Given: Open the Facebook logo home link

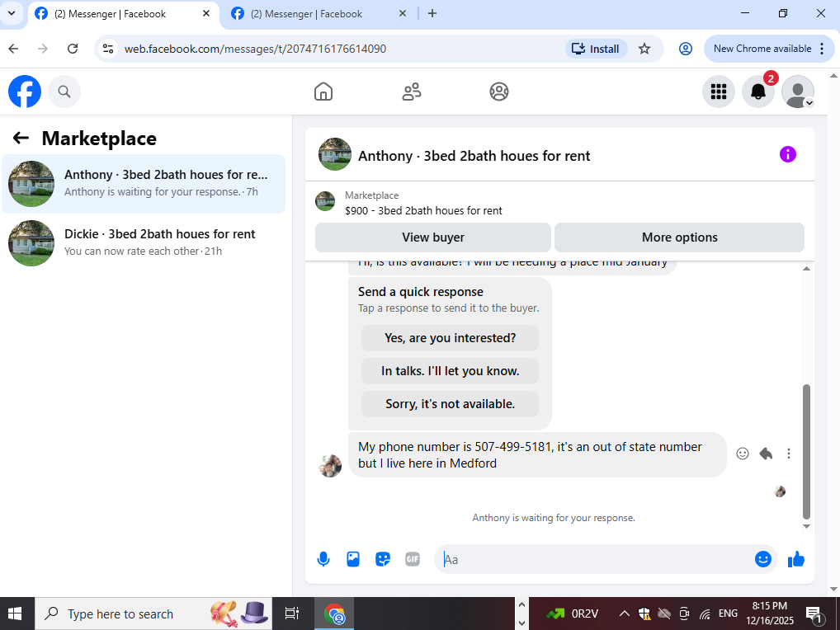Looking at the screenshot, I should point(25,92).
